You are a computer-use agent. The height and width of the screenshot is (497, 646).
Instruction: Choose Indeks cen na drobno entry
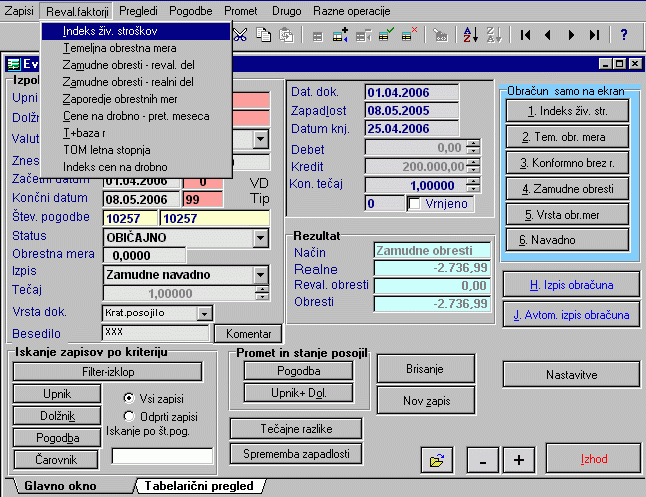(x=136, y=167)
